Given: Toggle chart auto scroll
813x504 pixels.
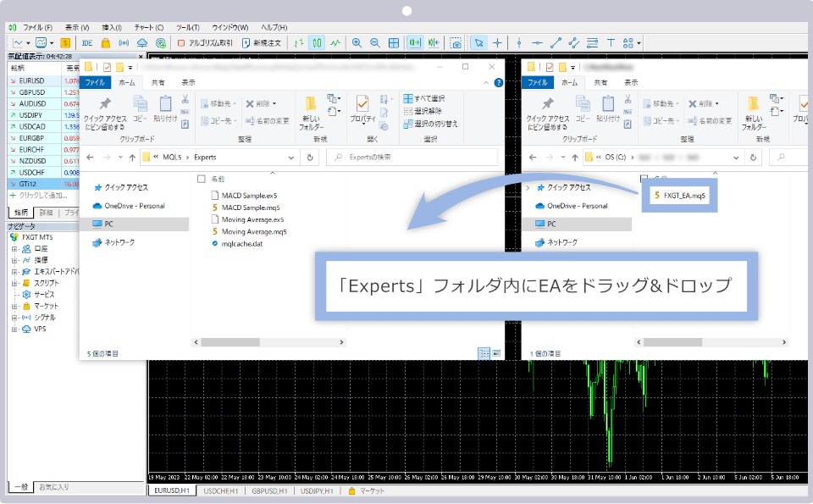Looking at the screenshot, I should [415, 43].
